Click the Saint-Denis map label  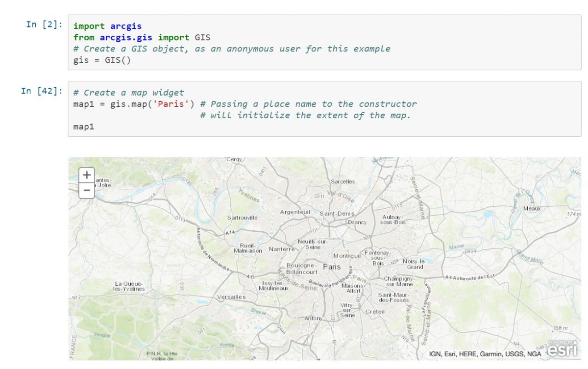(336, 214)
